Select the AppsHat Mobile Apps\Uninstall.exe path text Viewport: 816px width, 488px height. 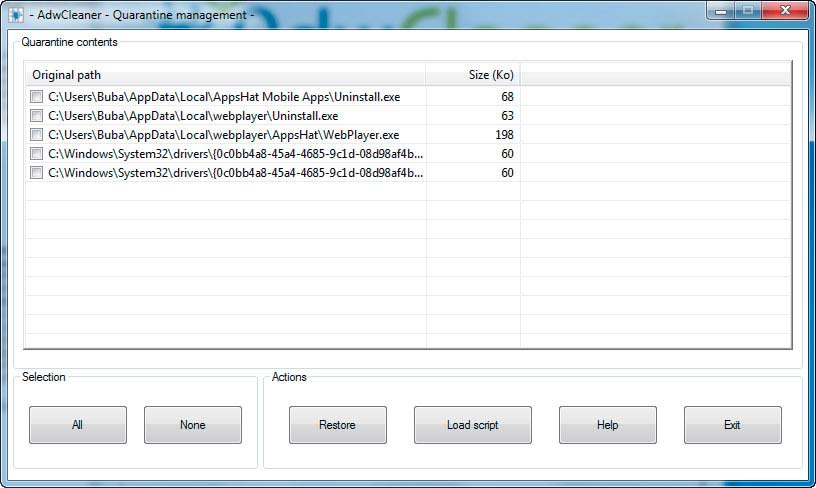pyautogui.click(x=224, y=97)
